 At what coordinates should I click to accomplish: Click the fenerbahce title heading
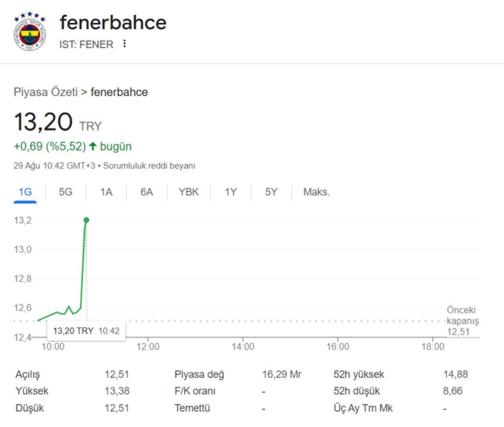tap(113, 22)
